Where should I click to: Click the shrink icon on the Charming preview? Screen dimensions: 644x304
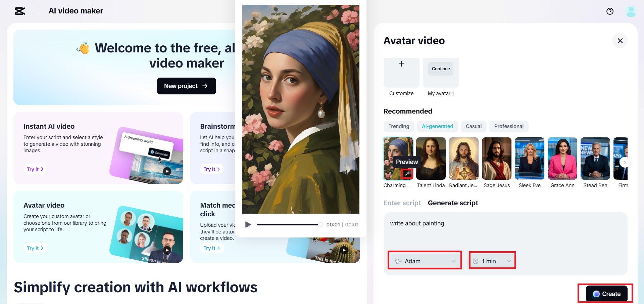tap(407, 173)
